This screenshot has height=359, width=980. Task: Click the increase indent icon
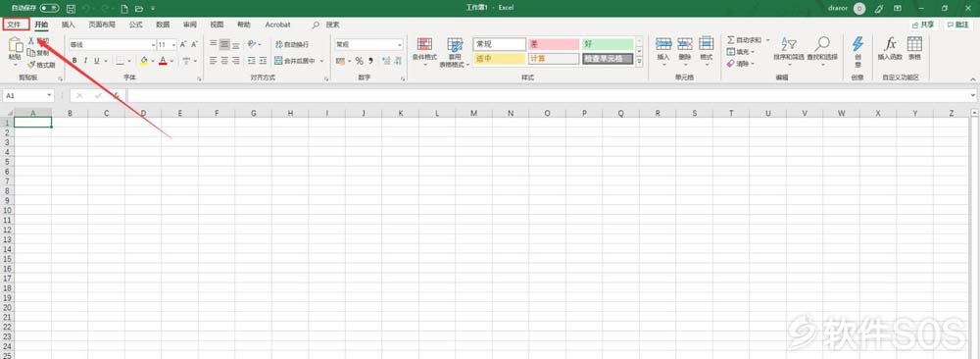(x=262, y=61)
